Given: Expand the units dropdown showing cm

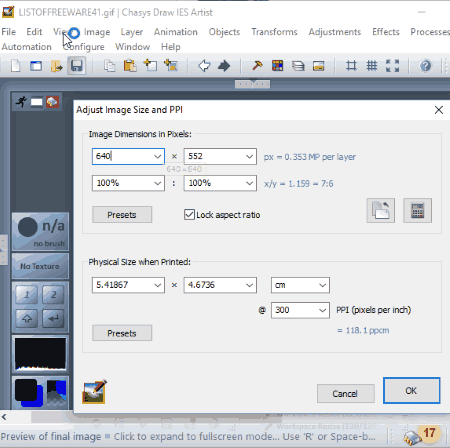Looking at the screenshot, I should pyautogui.click(x=300, y=285).
